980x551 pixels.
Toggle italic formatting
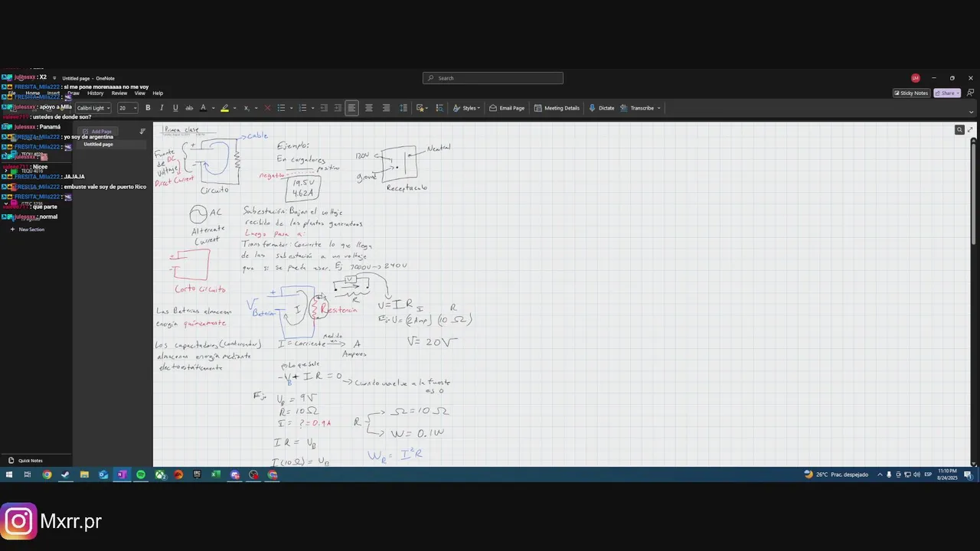pos(162,108)
